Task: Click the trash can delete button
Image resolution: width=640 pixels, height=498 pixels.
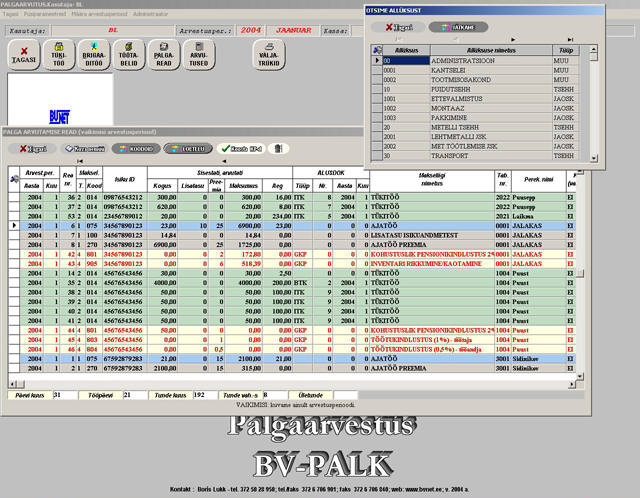Action: [278, 149]
